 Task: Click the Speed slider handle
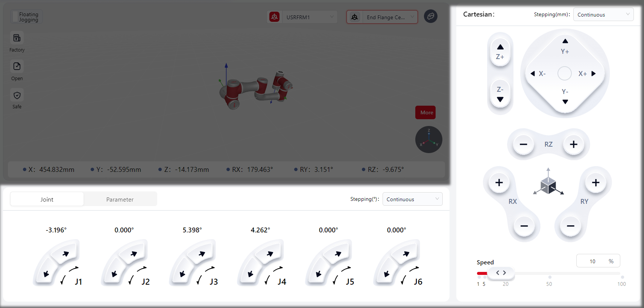501,273
